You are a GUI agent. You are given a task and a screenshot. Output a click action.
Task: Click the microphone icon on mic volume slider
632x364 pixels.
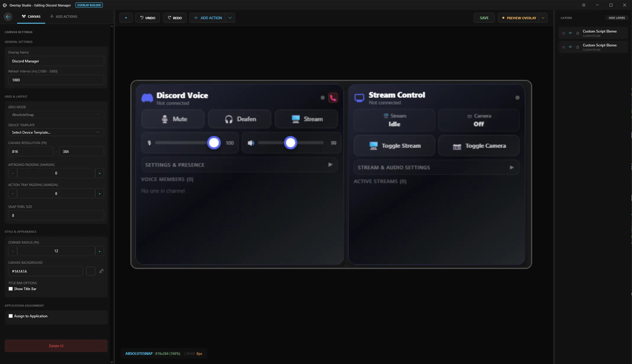[149, 143]
